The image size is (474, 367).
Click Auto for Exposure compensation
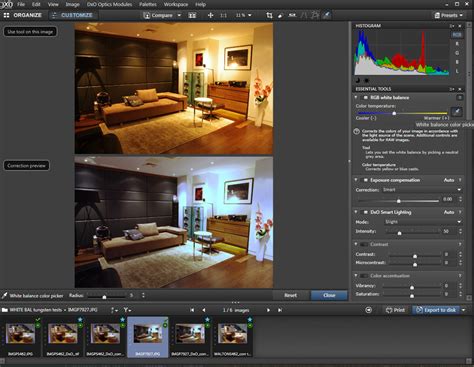[x=449, y=180]
